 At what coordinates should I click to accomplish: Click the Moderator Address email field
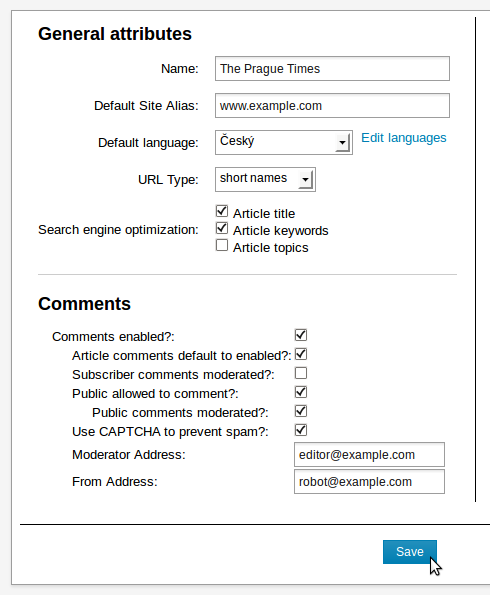coord(369,454)
